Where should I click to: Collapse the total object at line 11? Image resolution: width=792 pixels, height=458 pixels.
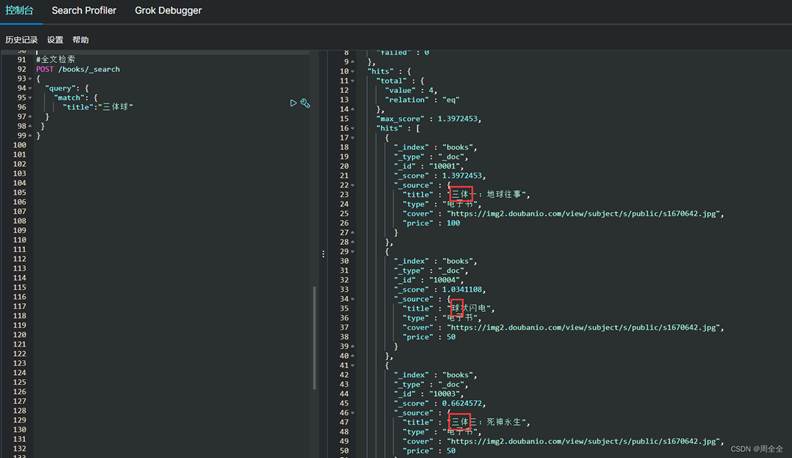point(353,81)
